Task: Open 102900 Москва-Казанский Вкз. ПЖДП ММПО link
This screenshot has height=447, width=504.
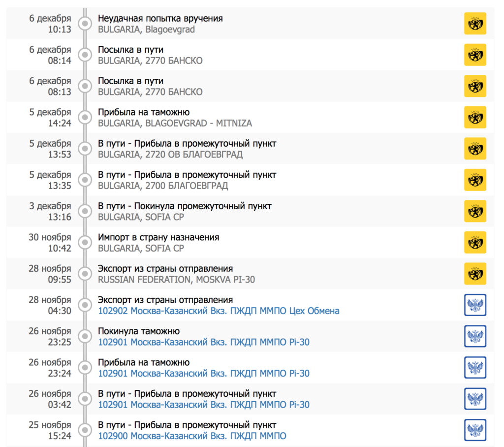Action: (x=192, y=436)
